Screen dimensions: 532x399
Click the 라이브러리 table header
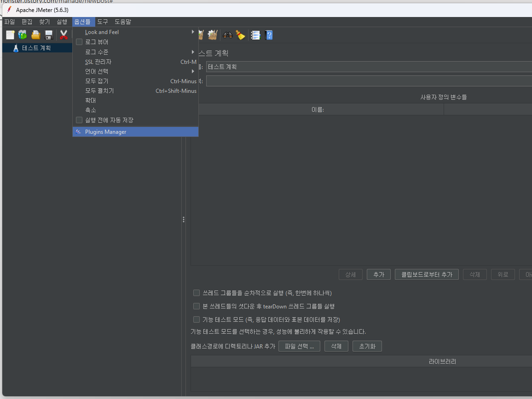[361, 361]
